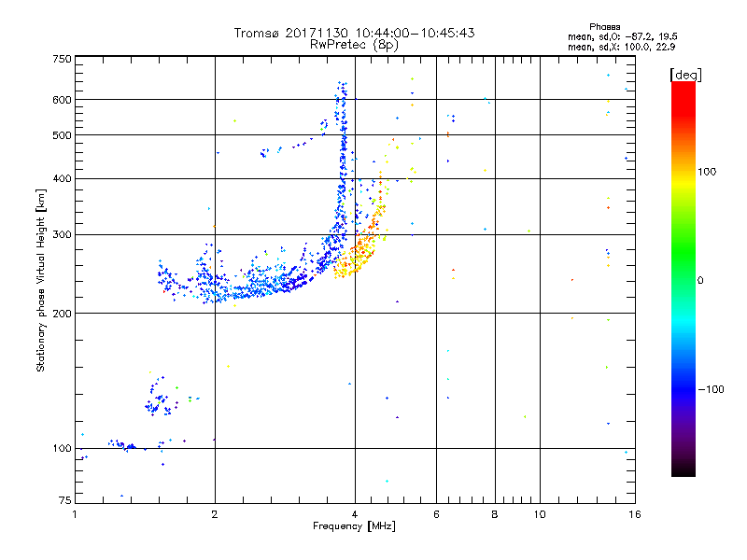This screenshot has width=747, height=560.
Task: Click the y-axis tick label '600'
Action: click(x=62, y=100)
